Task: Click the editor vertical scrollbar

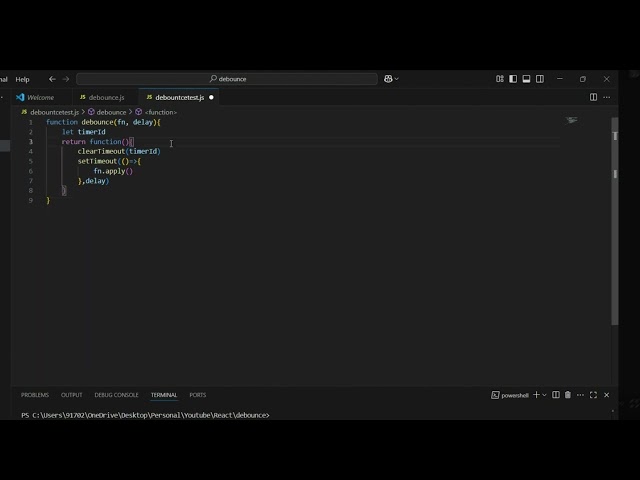Action: click(x=615, y=220)
